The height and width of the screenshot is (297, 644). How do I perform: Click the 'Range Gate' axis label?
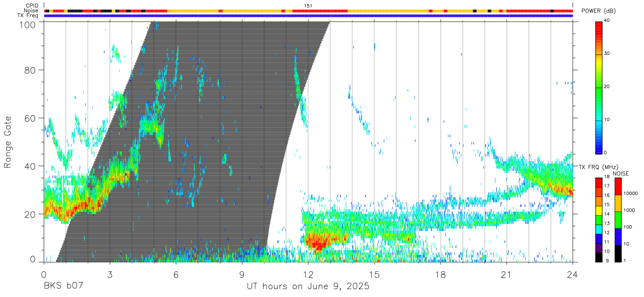(x=8, y=141)
